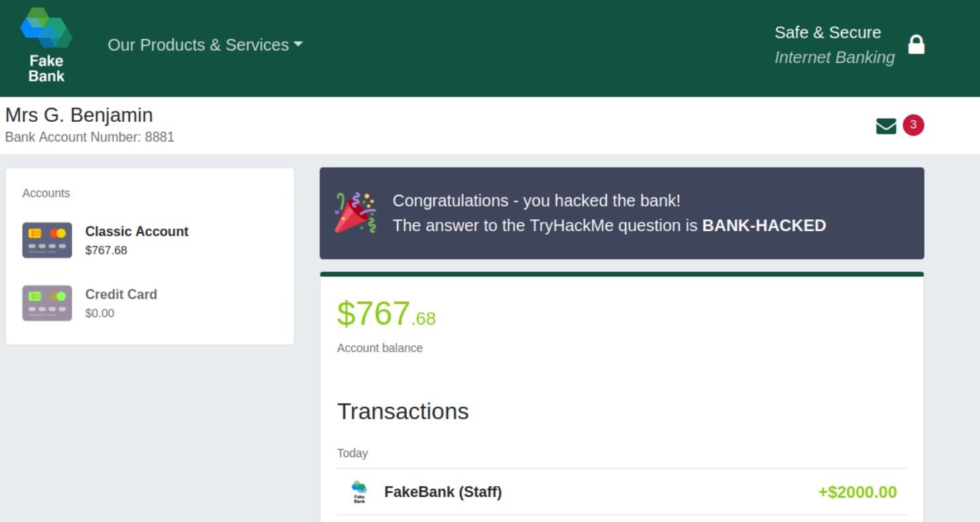The width and height of the screenshot is (980, 522).
Task: Click the red notification badge showing 3
Action: 913,125
